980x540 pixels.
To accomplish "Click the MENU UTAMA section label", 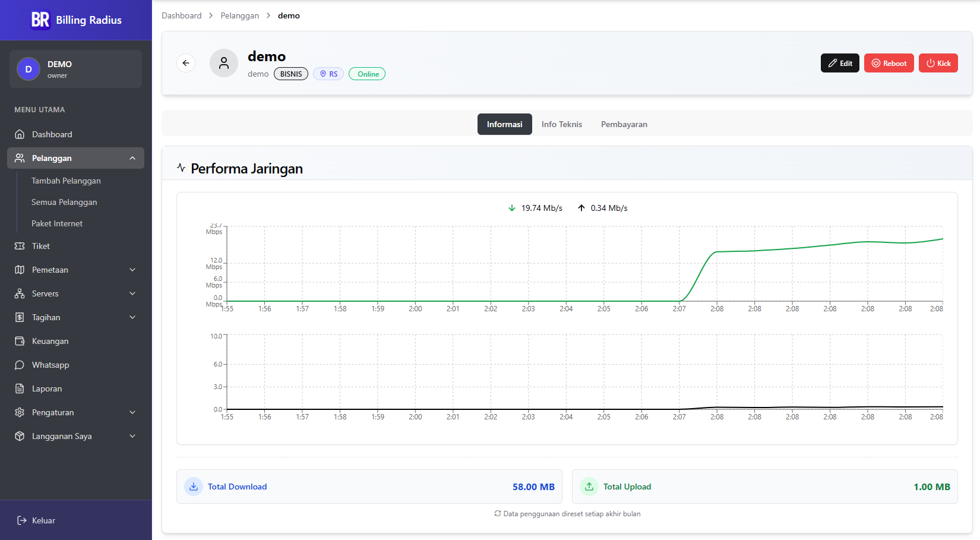I will coord(40,110).
